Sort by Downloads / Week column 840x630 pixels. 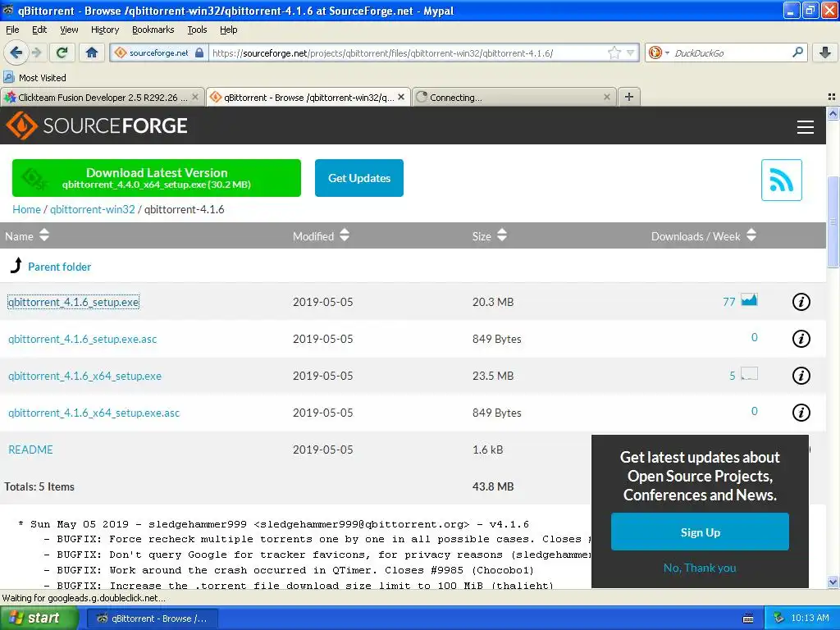[703, 235]
